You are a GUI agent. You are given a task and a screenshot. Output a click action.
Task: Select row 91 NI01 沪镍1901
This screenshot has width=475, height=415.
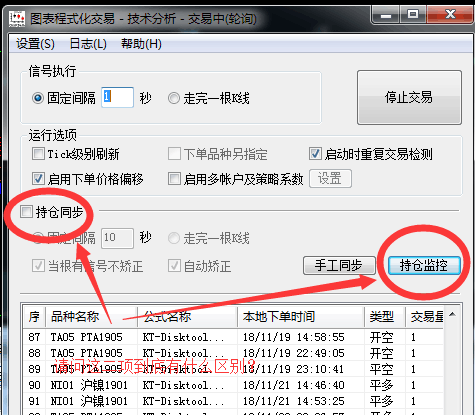[x=233, y=401]
